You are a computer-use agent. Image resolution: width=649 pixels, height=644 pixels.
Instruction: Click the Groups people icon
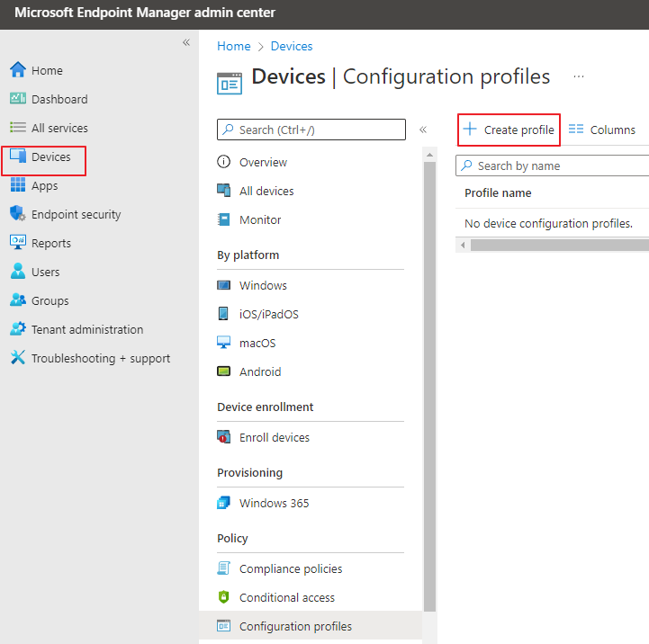18,300
